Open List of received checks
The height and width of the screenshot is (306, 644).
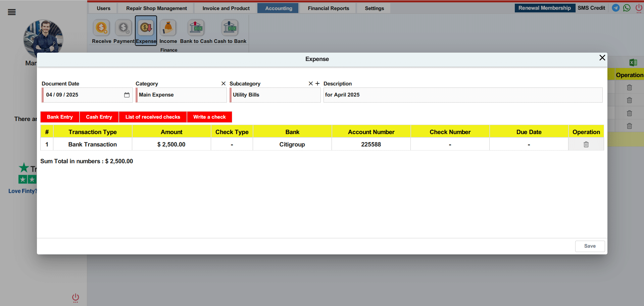[153, 117]
